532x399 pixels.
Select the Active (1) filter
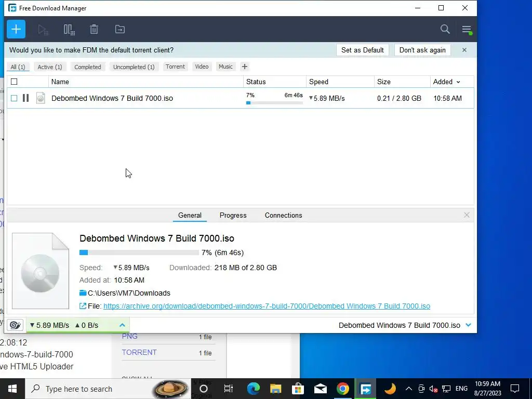(x=50, y=67)
